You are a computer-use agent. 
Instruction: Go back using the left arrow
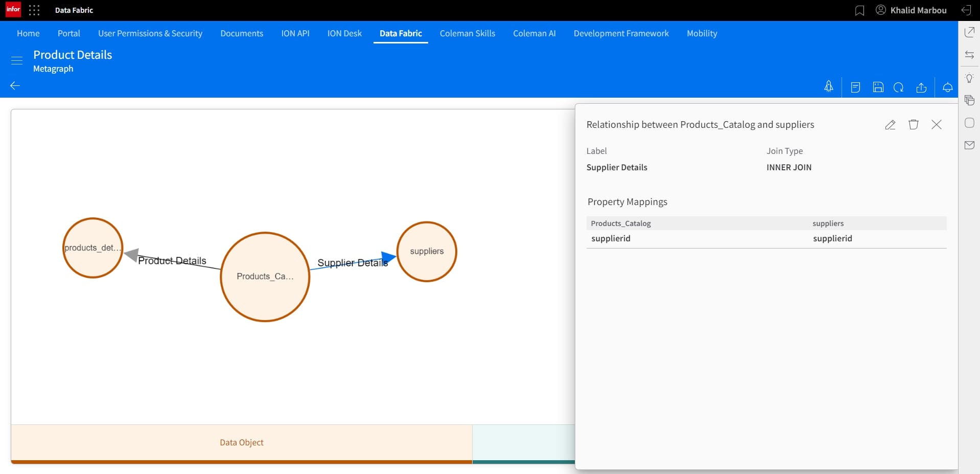coord(15,85)
